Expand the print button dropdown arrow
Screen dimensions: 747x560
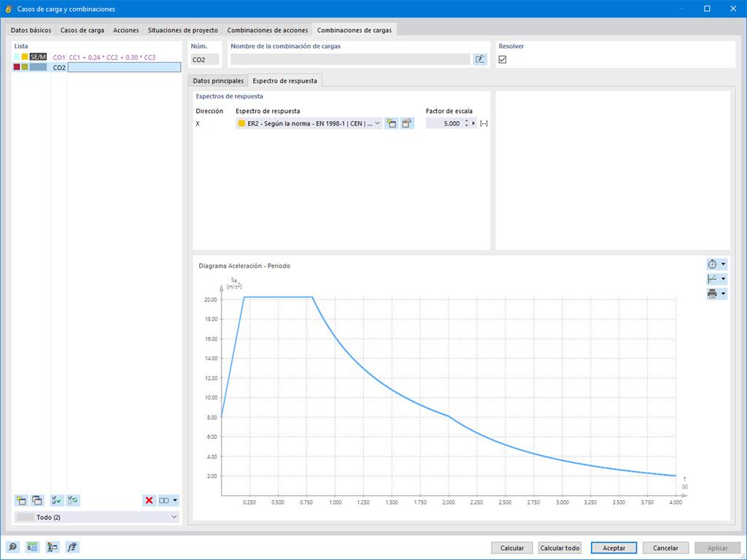coord(723,294)
